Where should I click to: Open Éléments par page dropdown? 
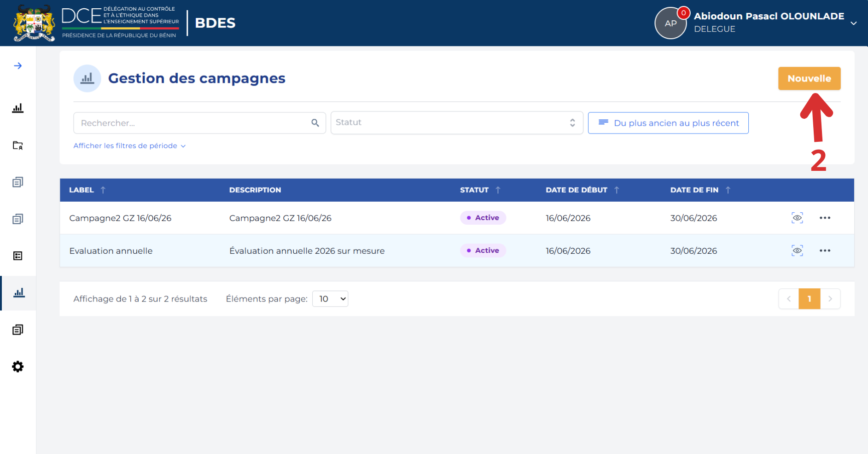coord(330,299)
